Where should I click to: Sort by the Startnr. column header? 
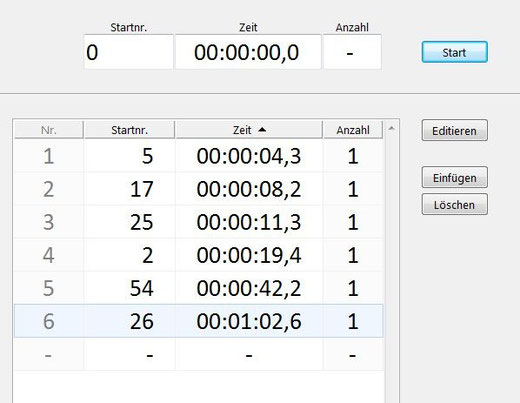point(129,130)
